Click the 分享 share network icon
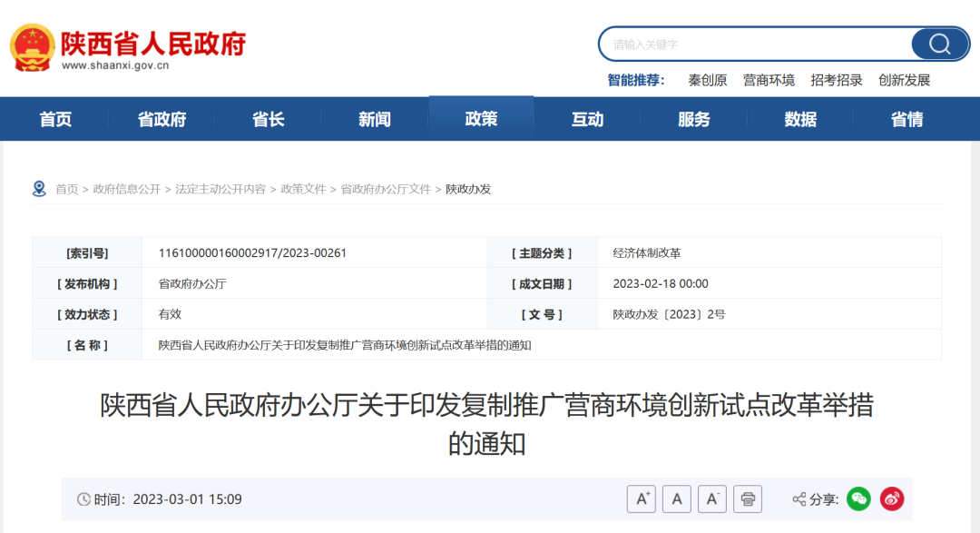The width and height of the screenshot is (980, 533). point(799,498)
